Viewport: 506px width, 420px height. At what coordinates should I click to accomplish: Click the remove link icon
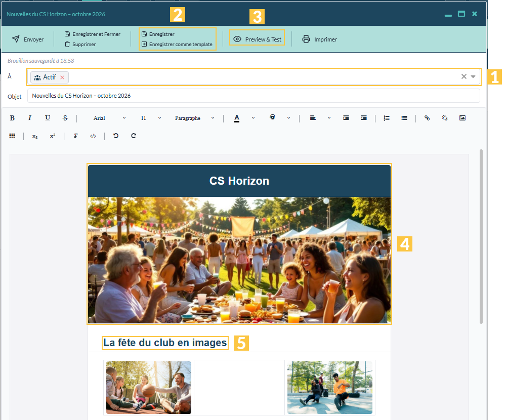point(445,118)
